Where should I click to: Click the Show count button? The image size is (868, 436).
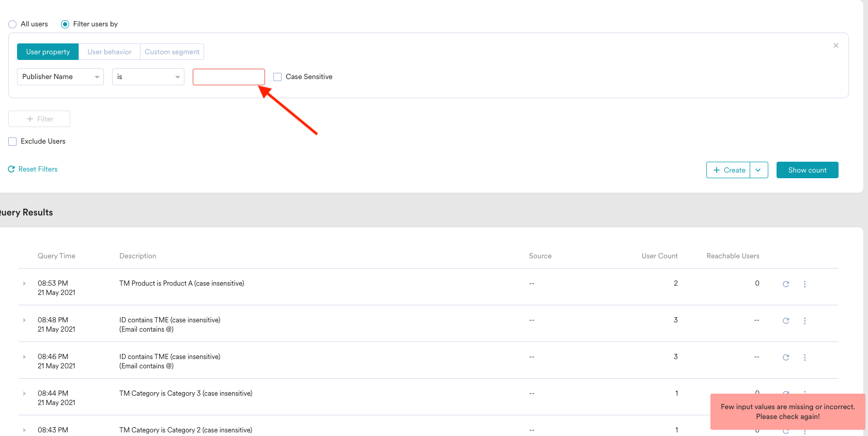(807, 170)
